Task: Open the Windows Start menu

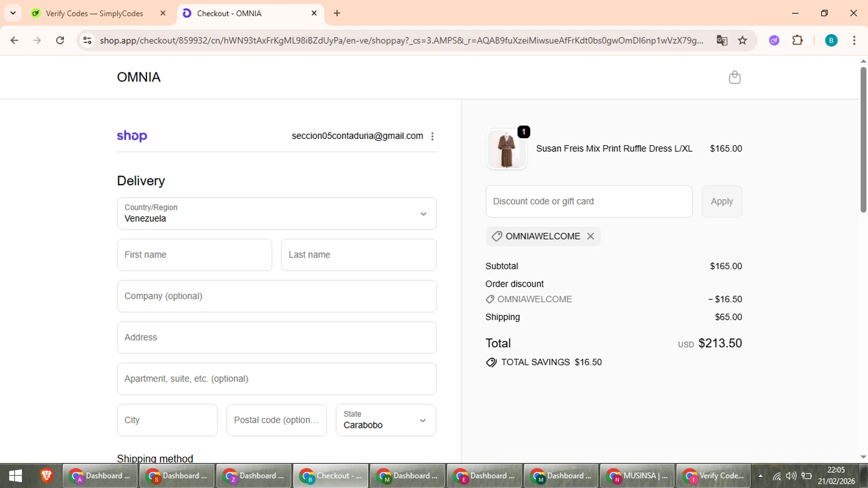Action: 16,476
